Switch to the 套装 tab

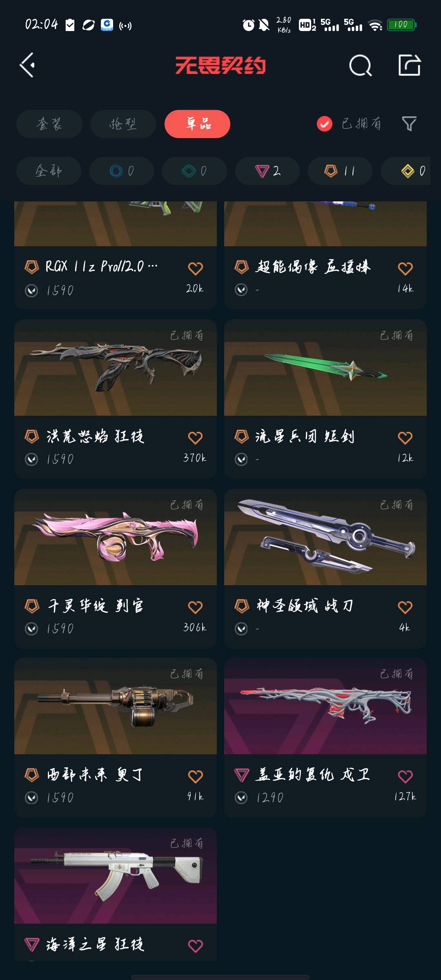pos(49,124)
